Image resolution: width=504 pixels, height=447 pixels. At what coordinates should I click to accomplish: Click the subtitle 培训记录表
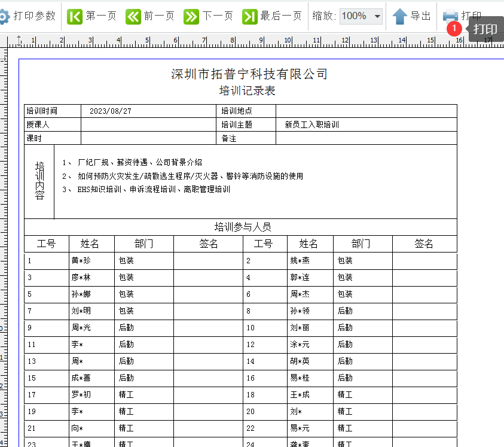coord(247,91)
